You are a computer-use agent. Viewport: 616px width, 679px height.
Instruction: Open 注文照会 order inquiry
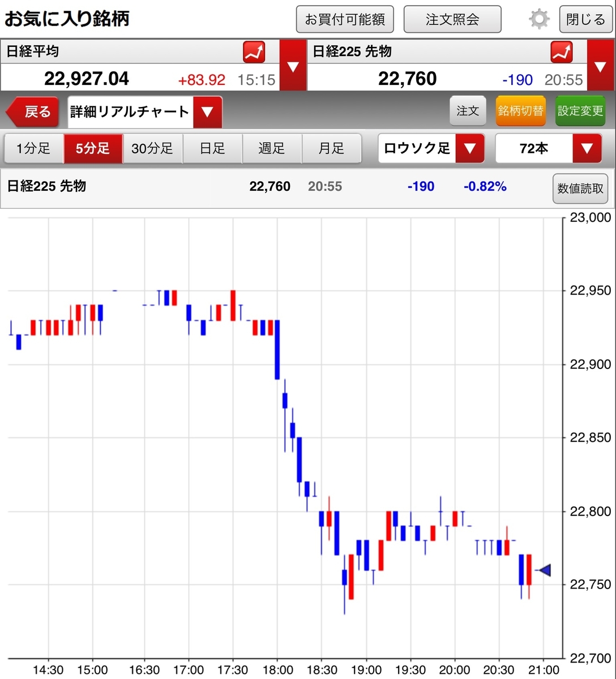[x=452, y=19]
